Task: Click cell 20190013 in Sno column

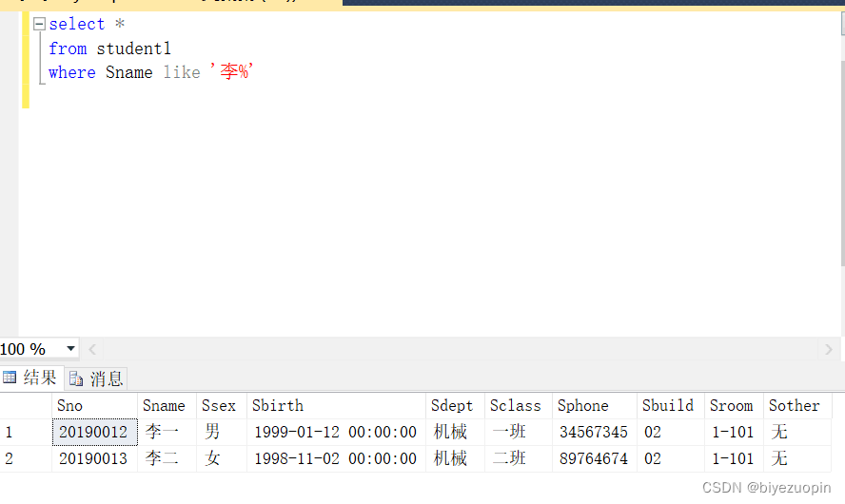Action: coord(95,458)
